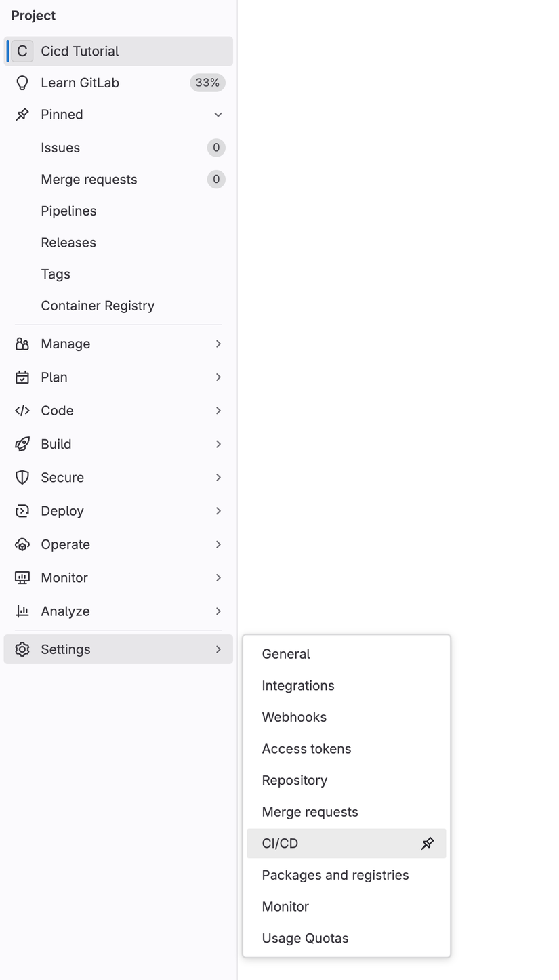
Task: Click the Operate cloud icon
Action: pos(22,544)
